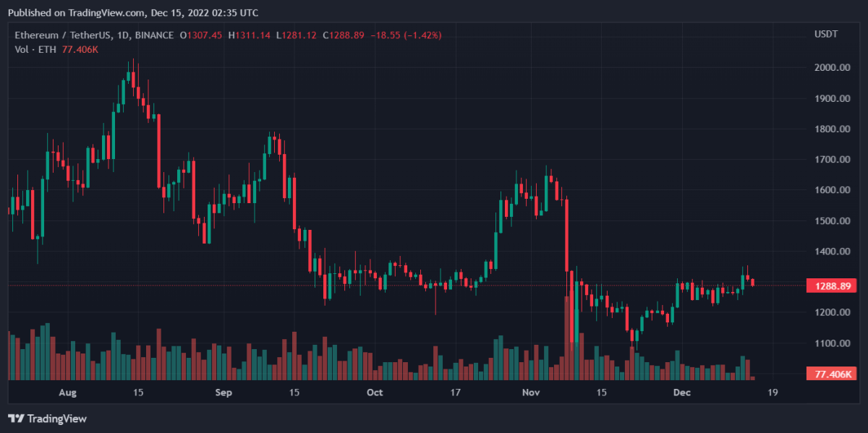The width and height of the screenshot is (868, 433).
Task: Click the 2000.00 price axis label
Action: click(831, 68)
